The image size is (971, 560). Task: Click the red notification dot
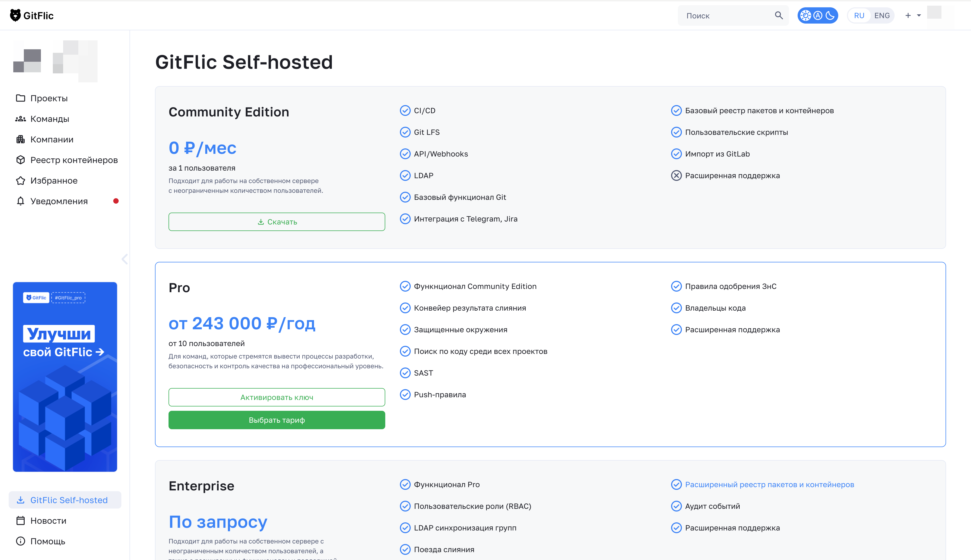pyautogui.click(x=116, y=201)
